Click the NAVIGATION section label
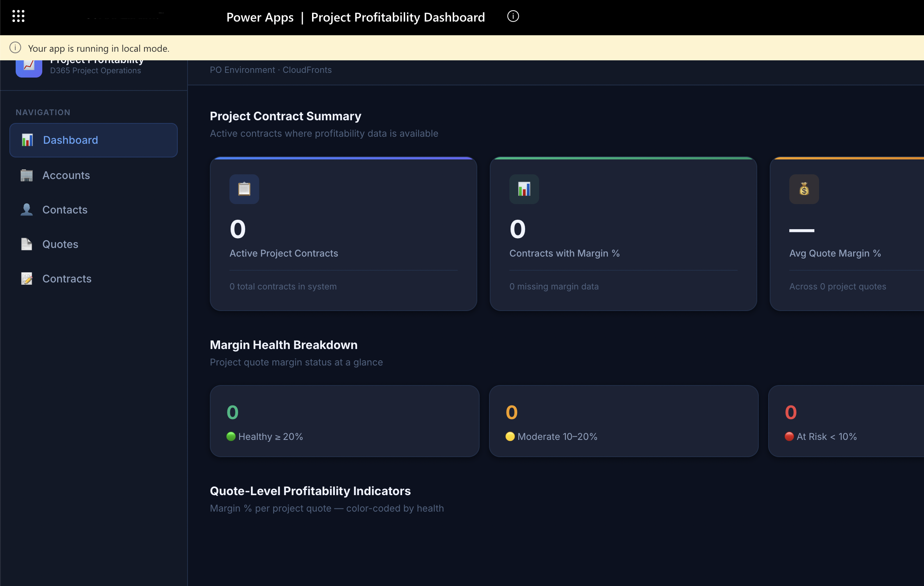The width and height of the screenshot is (924, 586). tap(43, 112)
